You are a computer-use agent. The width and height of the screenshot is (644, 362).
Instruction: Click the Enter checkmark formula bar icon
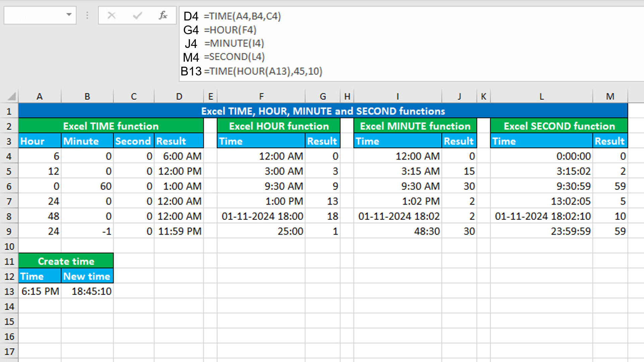point(138,15)
